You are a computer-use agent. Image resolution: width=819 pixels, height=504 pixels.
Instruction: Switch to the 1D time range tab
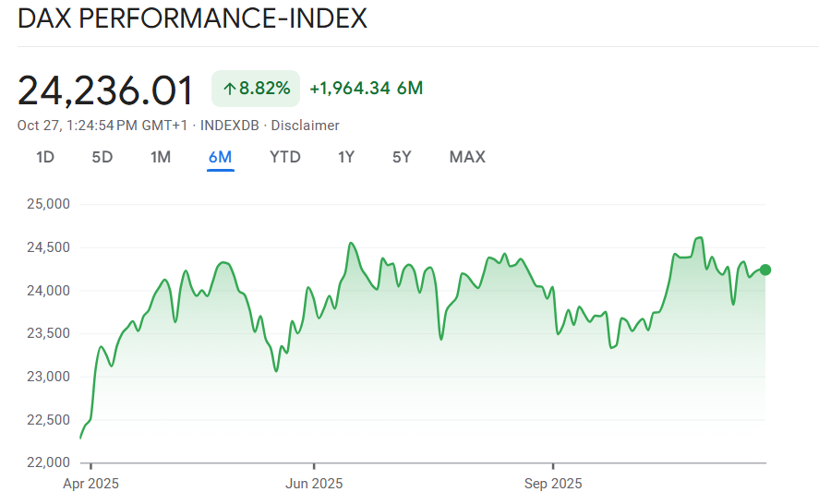(45, 157)
